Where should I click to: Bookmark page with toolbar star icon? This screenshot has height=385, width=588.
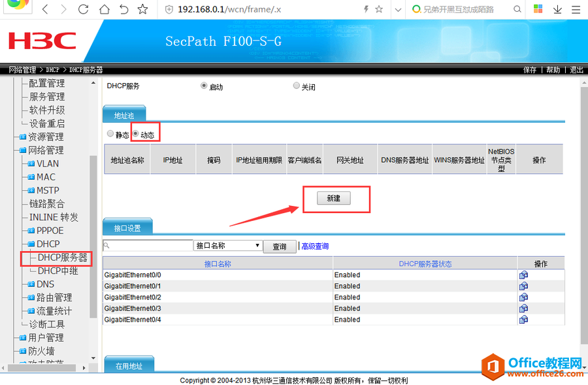(142, 9)
